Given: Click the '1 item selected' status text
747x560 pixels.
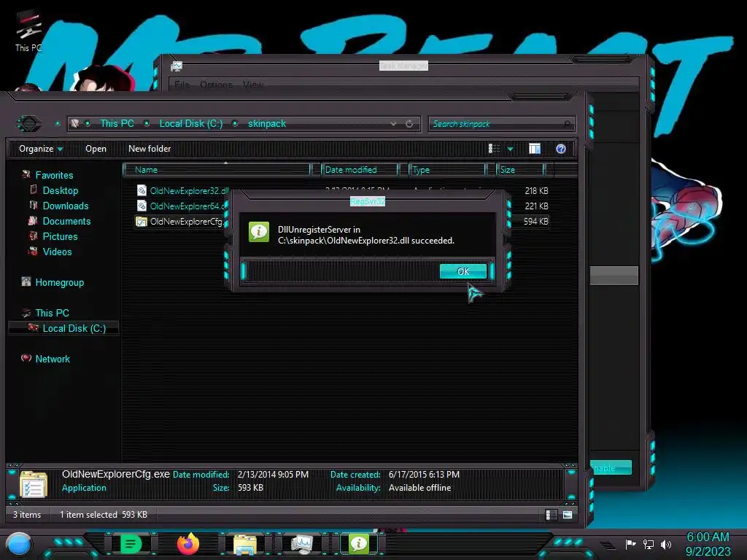Looking at the screenshot, I should click(x=88, y=515).
